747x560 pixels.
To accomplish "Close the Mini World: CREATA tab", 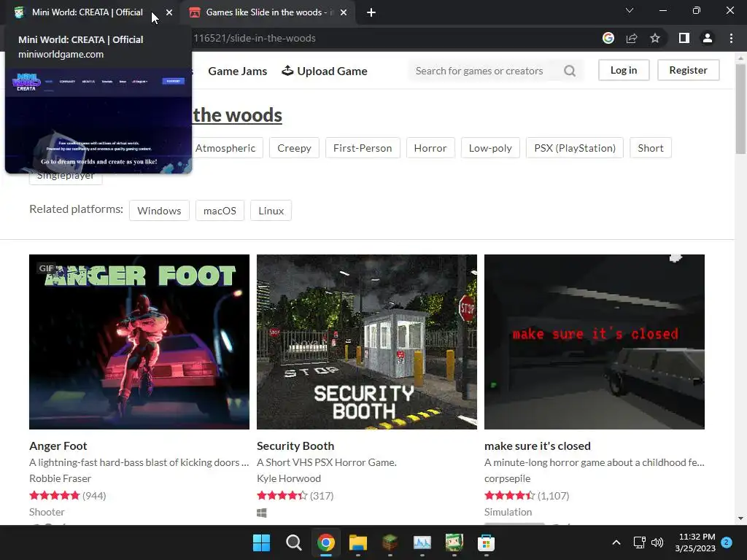I will (x=169, y=13).
